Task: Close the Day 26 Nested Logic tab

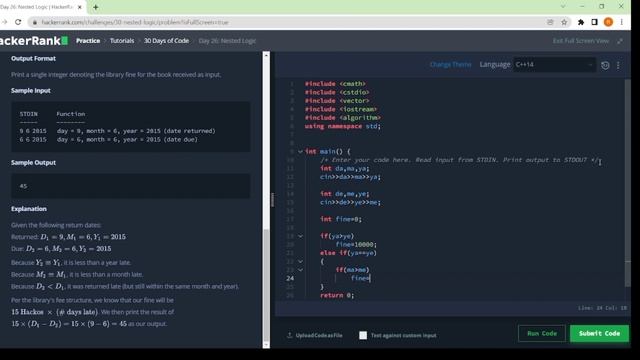Action: [80, 7]
